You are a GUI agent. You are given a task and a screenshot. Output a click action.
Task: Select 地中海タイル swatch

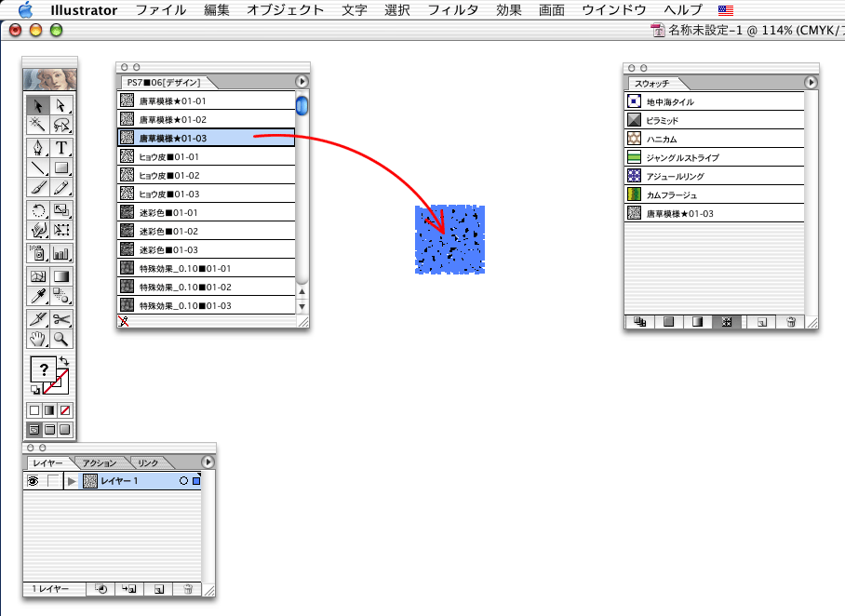pos(714,101)
